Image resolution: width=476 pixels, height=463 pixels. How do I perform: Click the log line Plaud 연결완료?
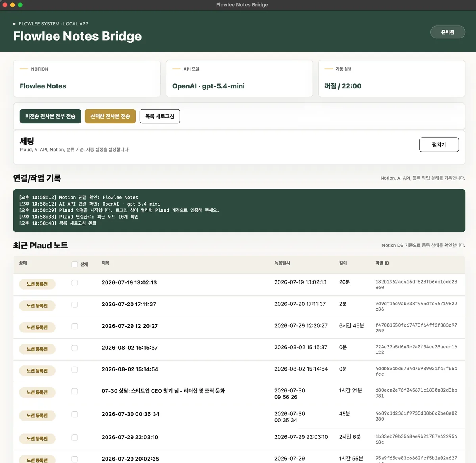79,217
